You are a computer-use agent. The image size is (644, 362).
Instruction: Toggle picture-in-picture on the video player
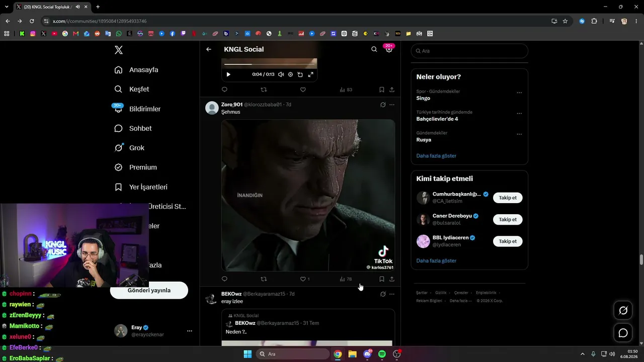click(300, 74)
